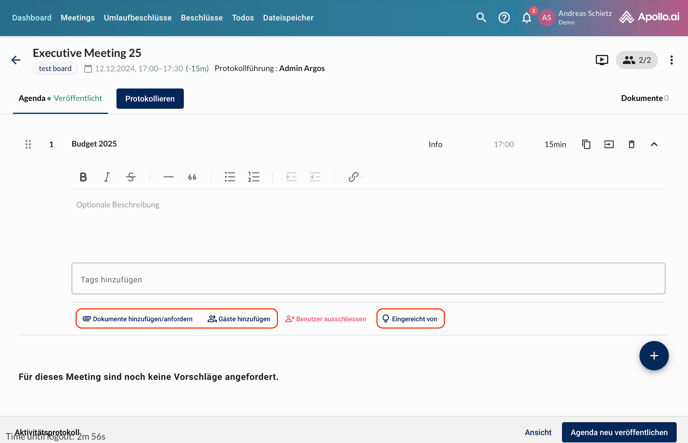Click Gäste hinzufügen link

[239, 319]
